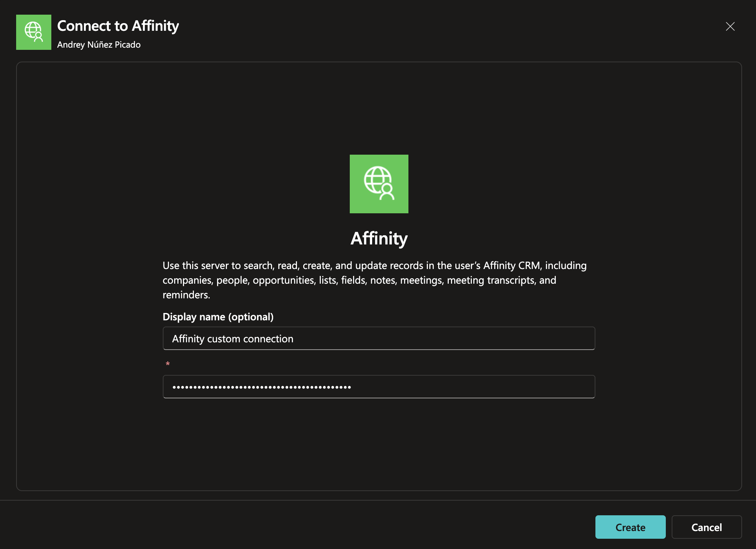
Task: Close the Connect to Affinity dialog
Action: pos(730,26)
